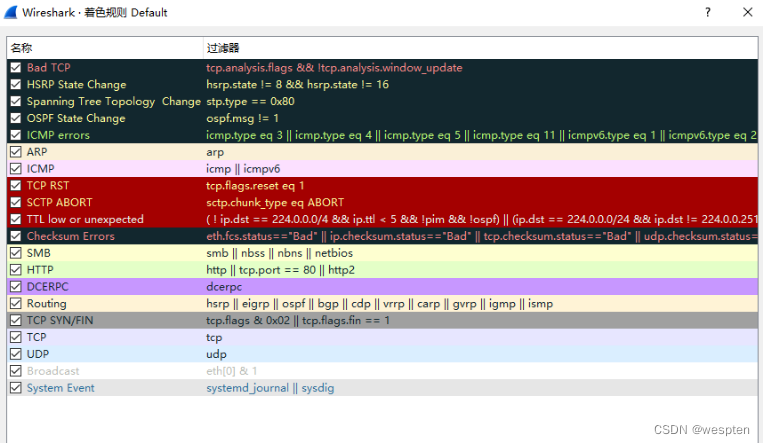Disable Spanning Tree Topology Change rule checkbox
The width and height of the screenshot is (765, 446).
[x=16, y=101]
